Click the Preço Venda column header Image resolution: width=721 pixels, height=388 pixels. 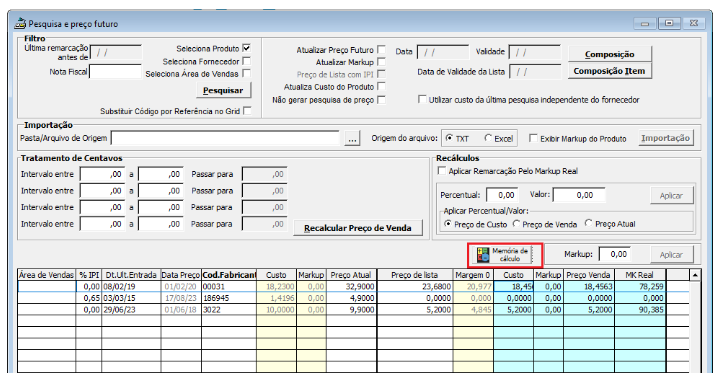(589, 275)
